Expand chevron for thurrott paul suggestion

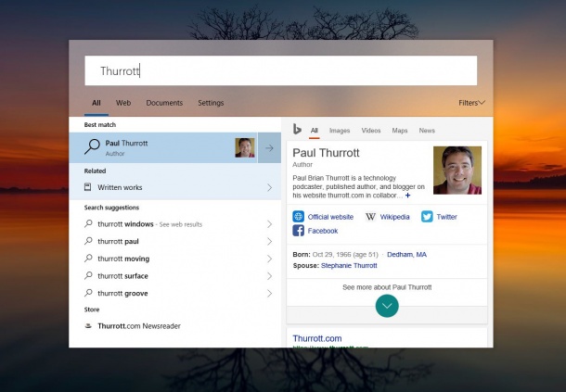269,241
